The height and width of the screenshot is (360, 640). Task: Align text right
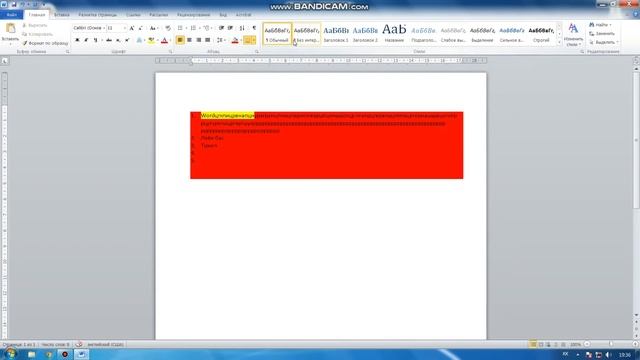[x=198, y=40]
